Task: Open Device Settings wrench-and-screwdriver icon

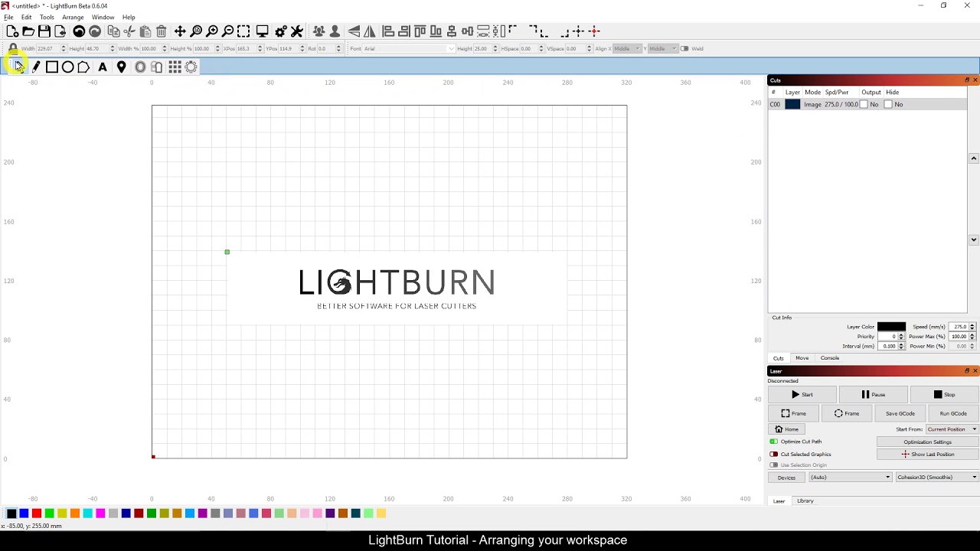Action: click(297, 31)
